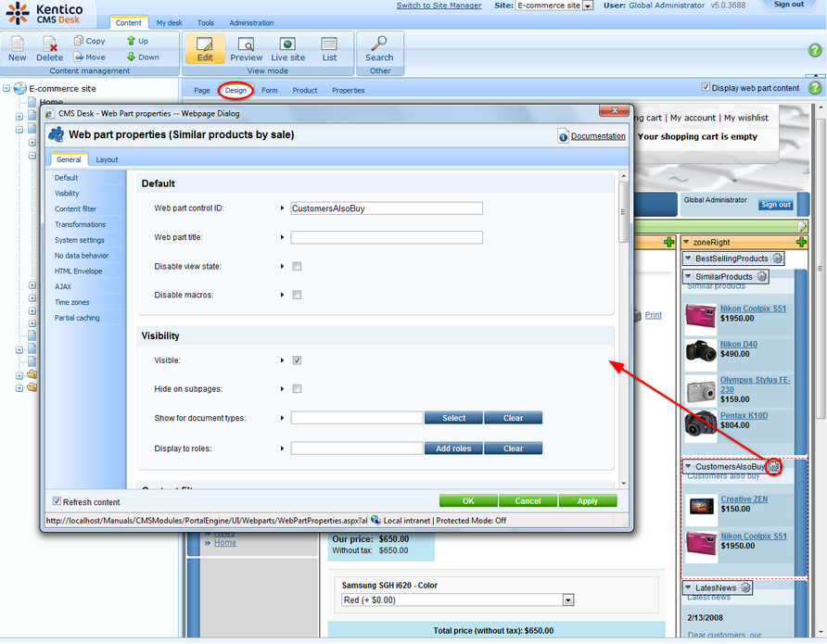Switch to the Layout tab
Viewport: 827px width, 644px height.
click(107, 159)
